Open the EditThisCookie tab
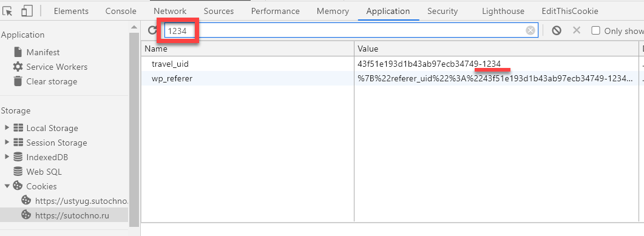The height and width of the screenshot is (236, 644). (x=570, y=11)
